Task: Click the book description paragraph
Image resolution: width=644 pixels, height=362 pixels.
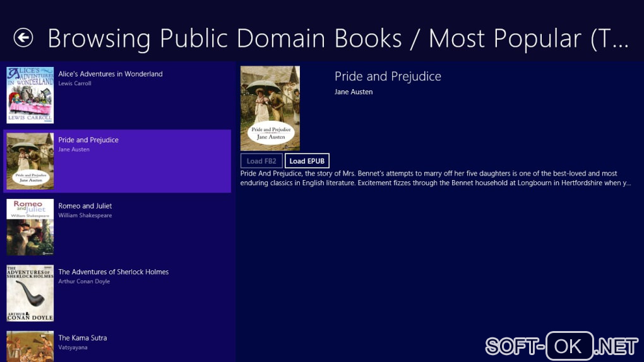Action: click(436, 178)
